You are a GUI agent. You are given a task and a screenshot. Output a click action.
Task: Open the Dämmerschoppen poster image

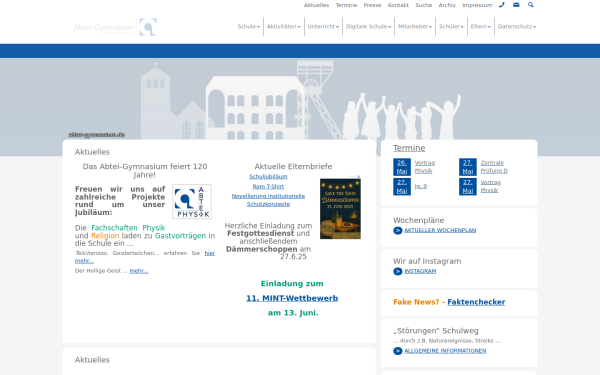coord(340,209)
